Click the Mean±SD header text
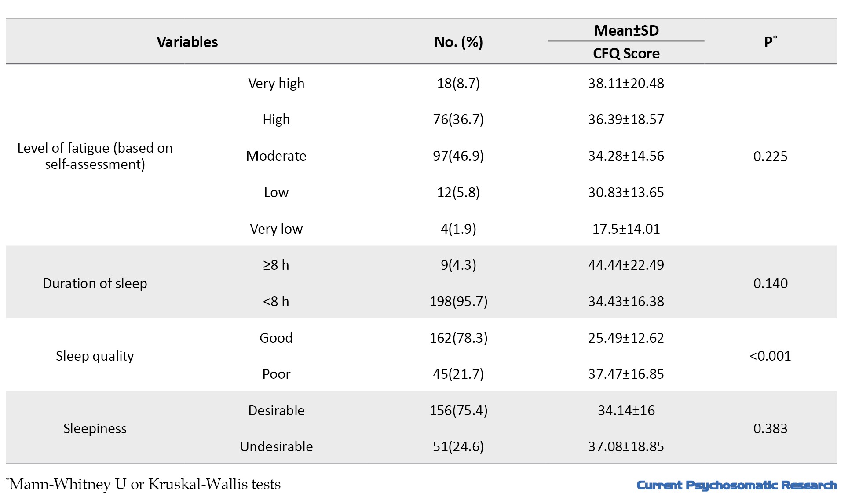This screenshot has height=504, width=859. (626, 31)
